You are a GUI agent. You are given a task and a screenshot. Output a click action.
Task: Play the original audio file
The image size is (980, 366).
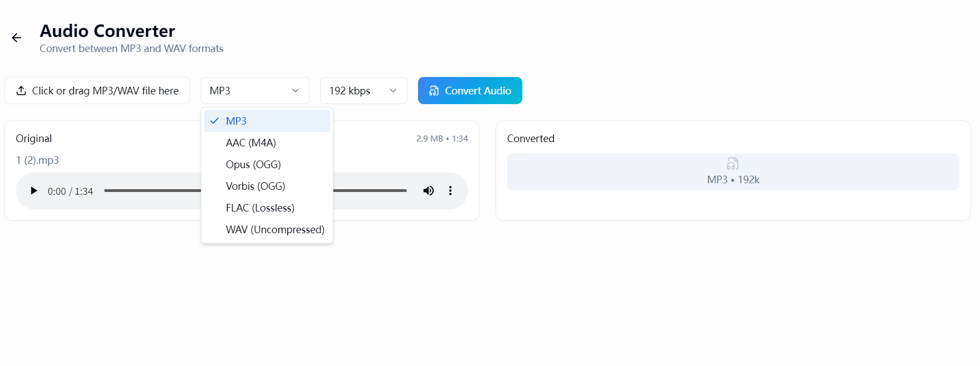[34, 191]
